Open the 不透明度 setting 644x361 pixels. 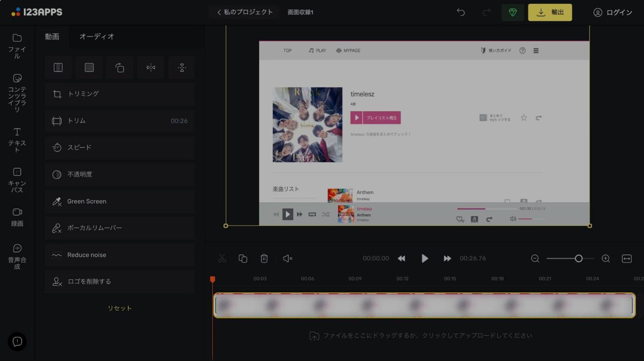pyautogui.click(x=120, y=175)
